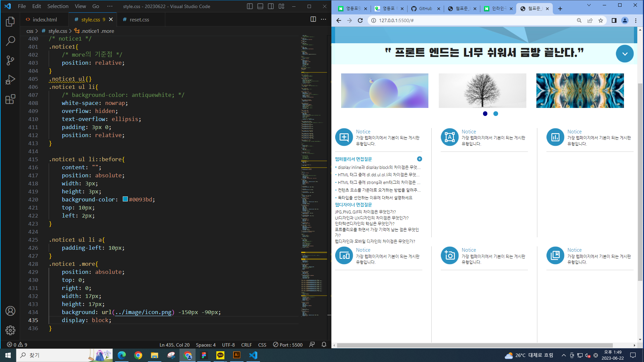
Task: Click the notifications bell in status bar
Action: click(324, 345)
